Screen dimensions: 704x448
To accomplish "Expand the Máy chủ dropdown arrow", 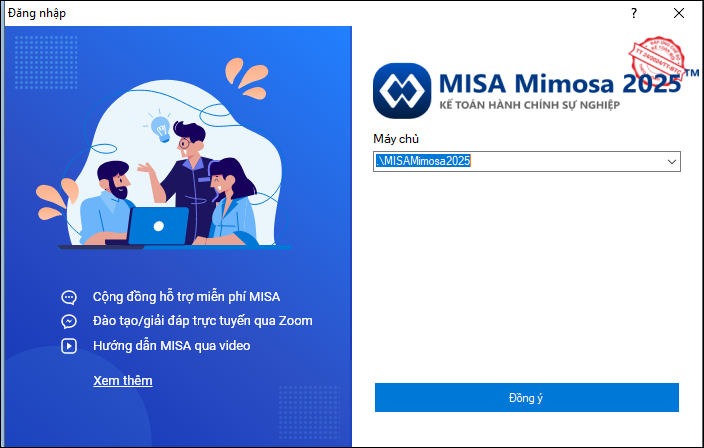I will pos(672,162).
